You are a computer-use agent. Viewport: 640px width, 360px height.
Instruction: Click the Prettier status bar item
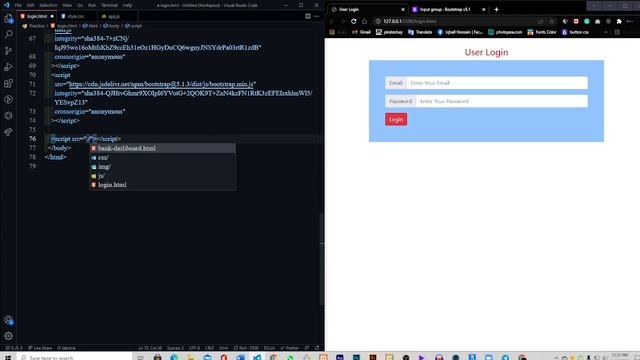point(290,348)
